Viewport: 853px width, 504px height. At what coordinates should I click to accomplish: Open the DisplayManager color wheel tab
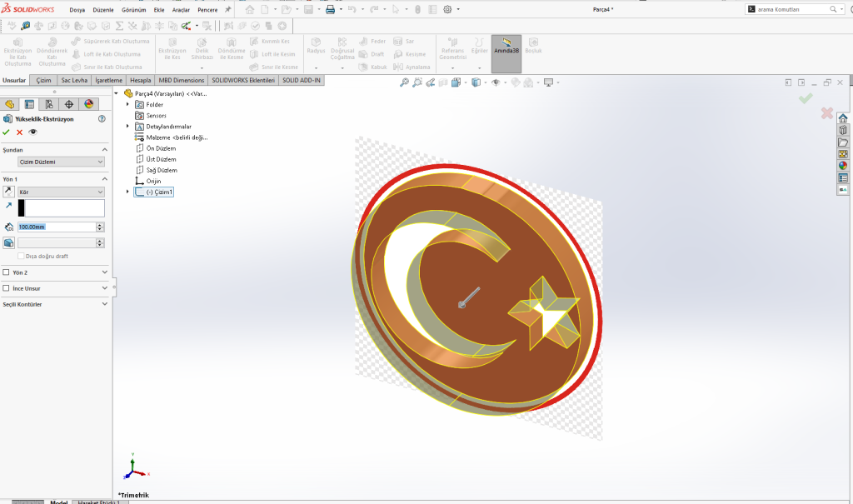tap(88, 104)
